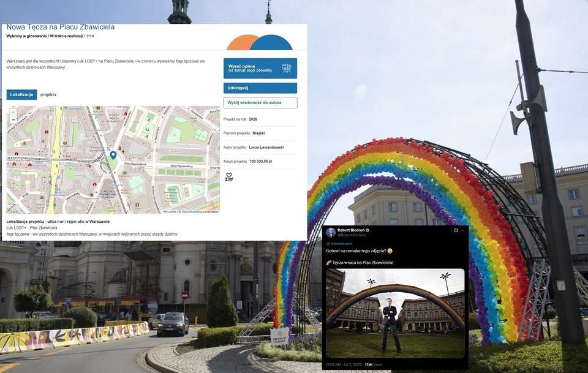Zoom out the map with minus control

13,120
